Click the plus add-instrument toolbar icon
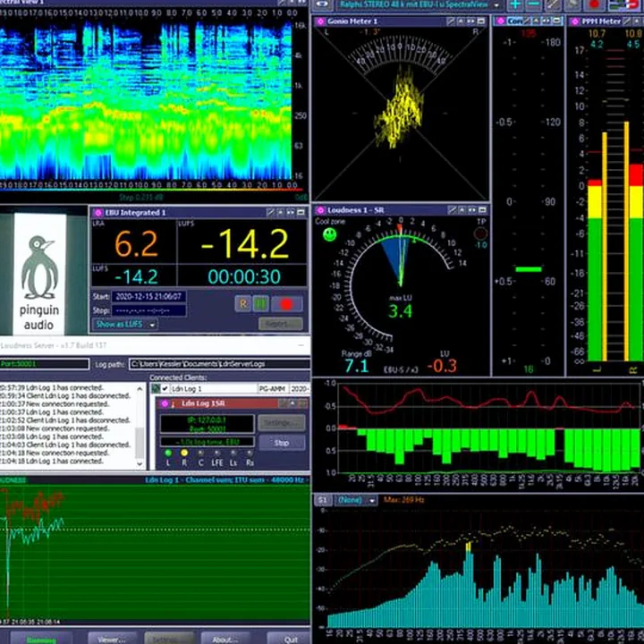The width and height of the screenshot is (644, 644). click(x=515, y=5)
